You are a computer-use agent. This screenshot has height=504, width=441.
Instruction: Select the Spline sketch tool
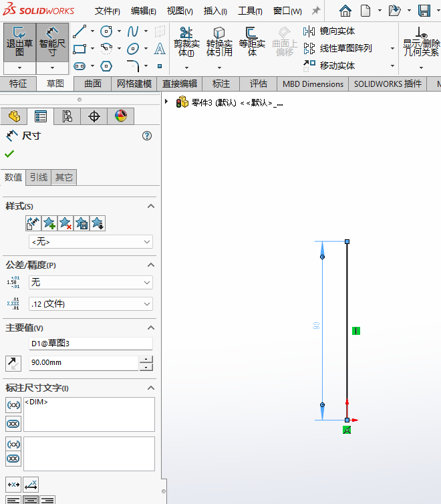[x=133, y=31]
